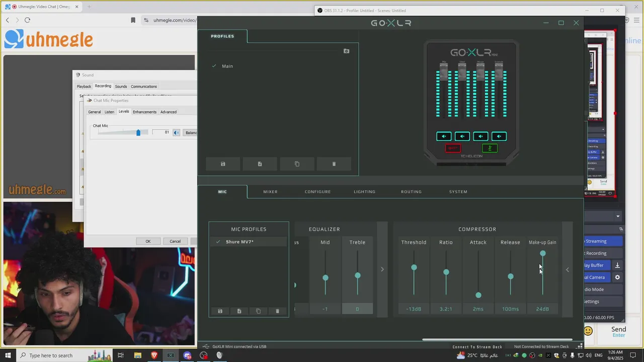Toggle the green cough mute button

[x=490, y=148]
